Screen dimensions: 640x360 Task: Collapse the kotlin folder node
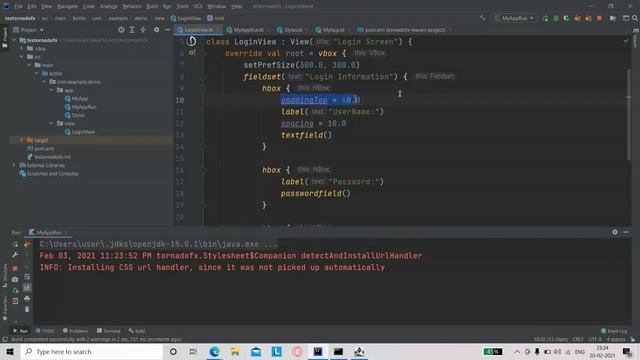pyautogui.click(x=37, y=73)
